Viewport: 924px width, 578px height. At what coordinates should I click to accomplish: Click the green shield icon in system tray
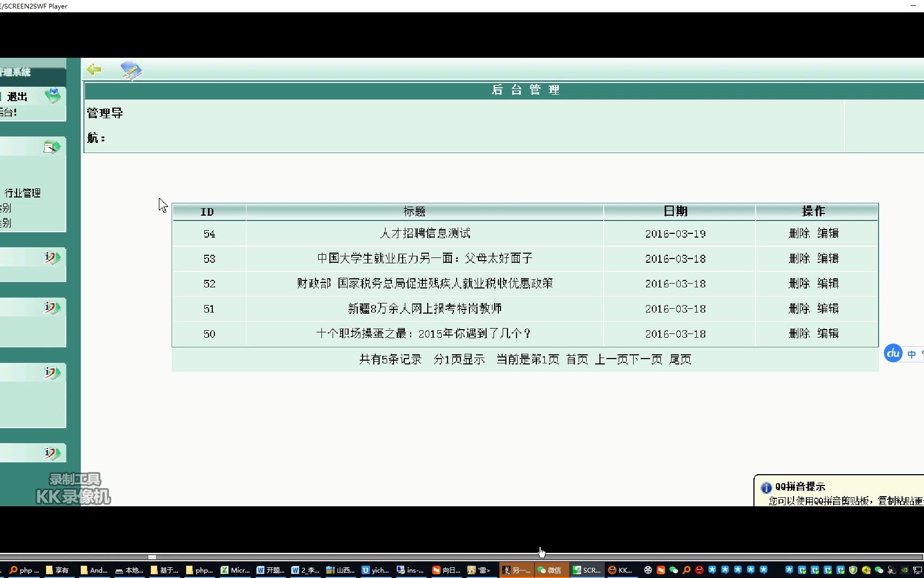pos(853,570)
